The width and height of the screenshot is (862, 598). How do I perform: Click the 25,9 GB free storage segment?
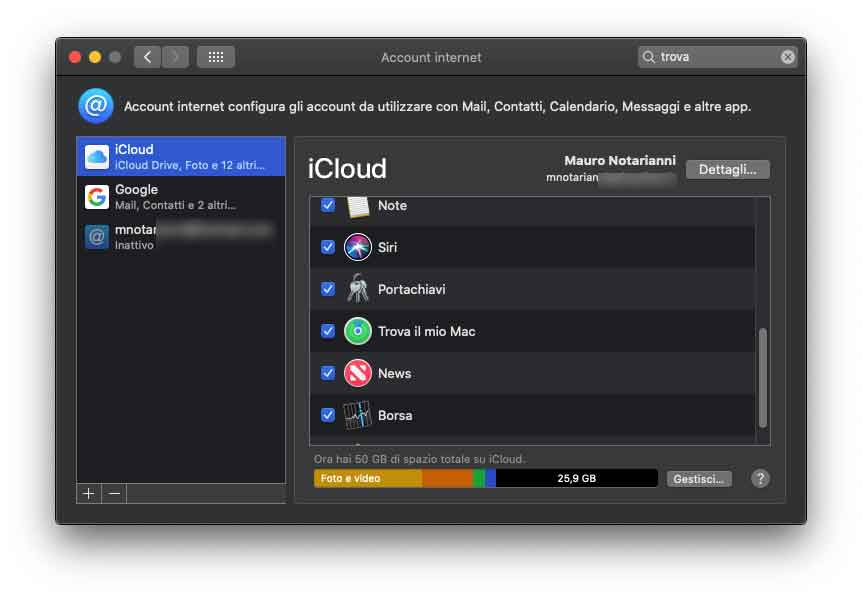click(576, 478)
